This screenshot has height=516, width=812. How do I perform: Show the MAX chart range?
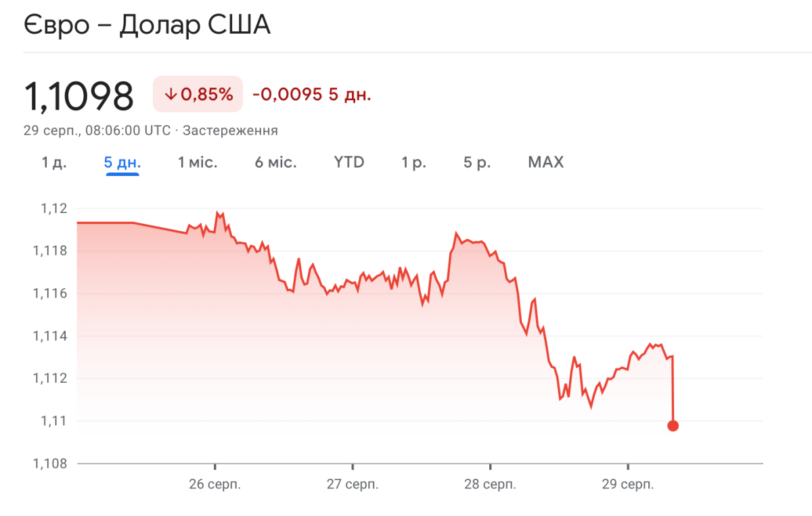click(545, 162)
